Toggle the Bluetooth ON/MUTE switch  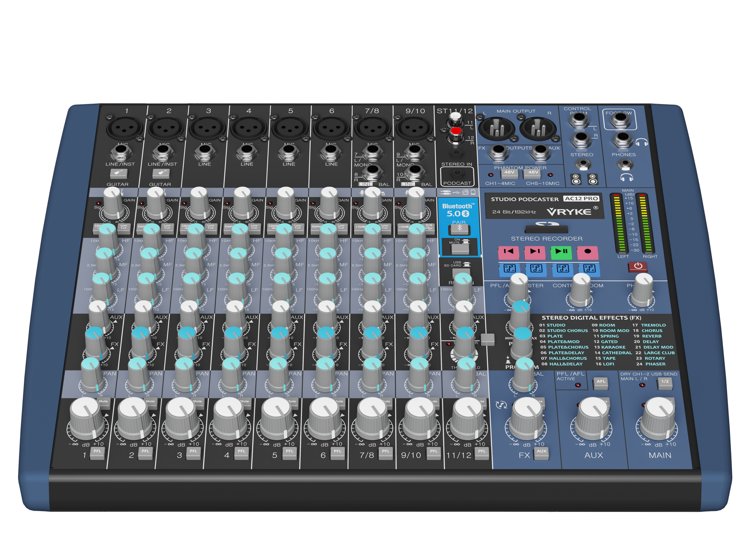coord(460,249)
